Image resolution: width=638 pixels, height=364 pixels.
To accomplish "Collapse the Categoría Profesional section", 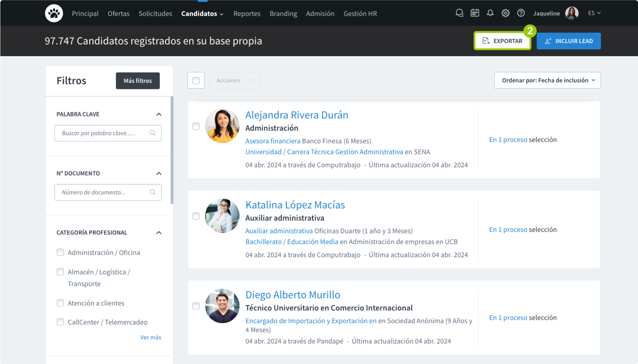I will 159,233.
